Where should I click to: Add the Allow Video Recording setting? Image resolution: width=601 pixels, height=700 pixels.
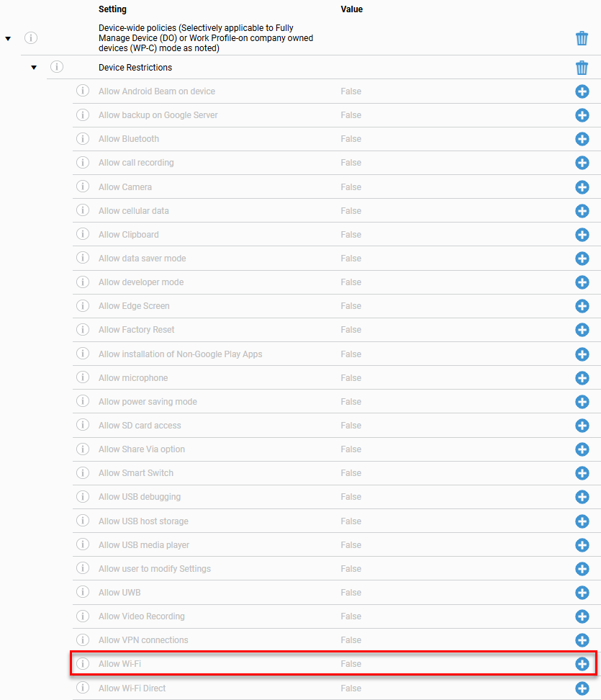click(x=582, y=616)
